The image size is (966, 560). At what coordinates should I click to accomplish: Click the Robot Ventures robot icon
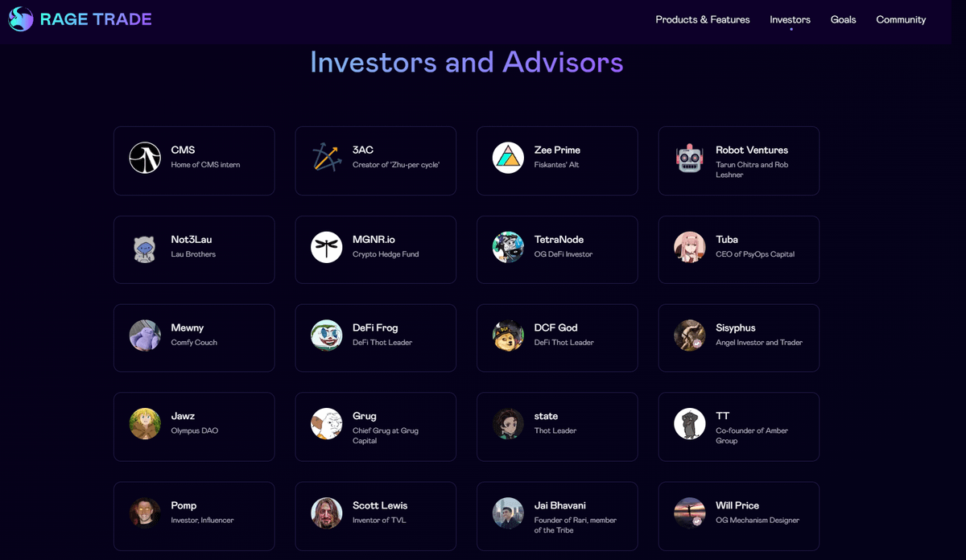690,158
